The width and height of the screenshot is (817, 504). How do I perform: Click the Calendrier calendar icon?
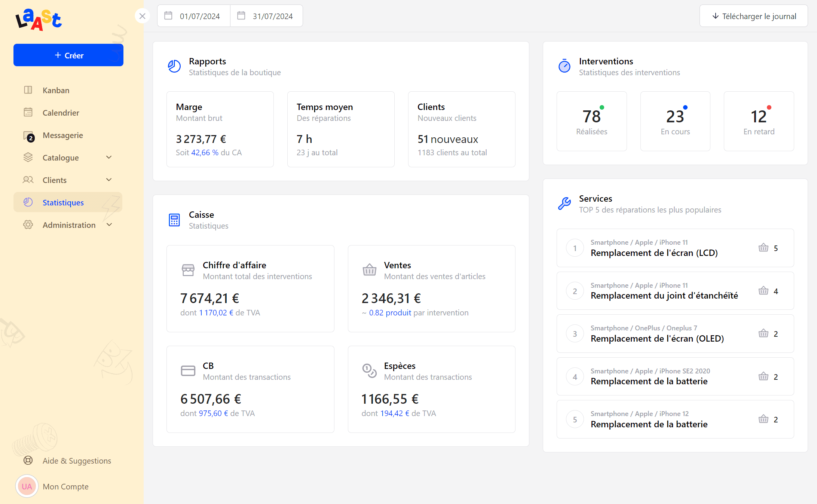click(28, 112)
